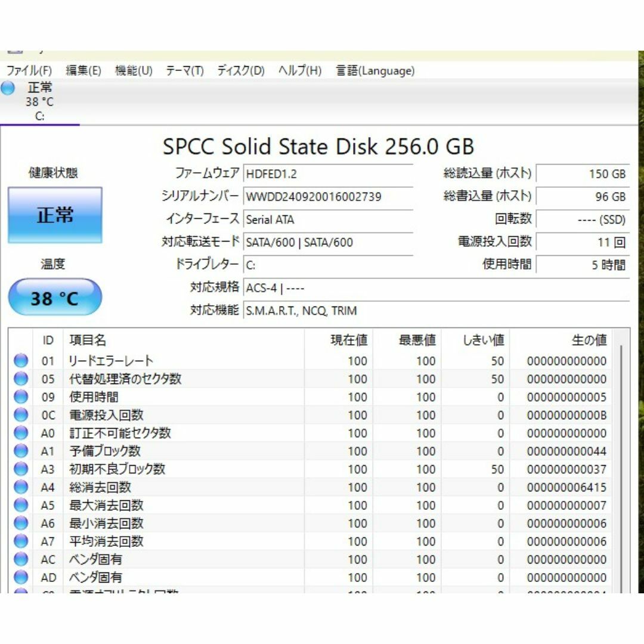This screenshot has height=644, width=644.
Task: Click status orb of row AC ベンダ固有
Action: tap(20, 559)
